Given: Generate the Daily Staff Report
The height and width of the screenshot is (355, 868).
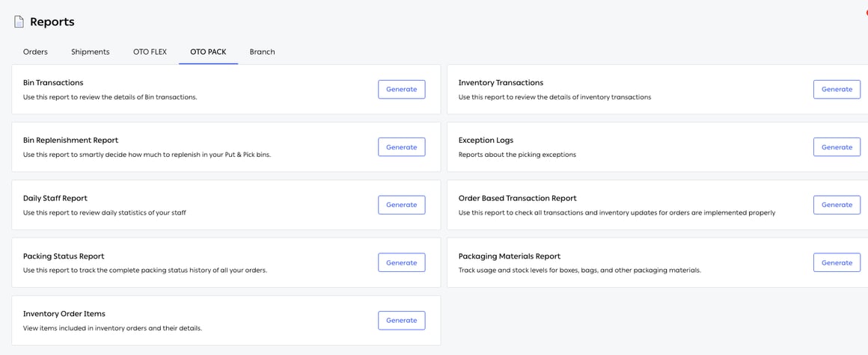Looking at the screenshot, I should click(401, 205).
